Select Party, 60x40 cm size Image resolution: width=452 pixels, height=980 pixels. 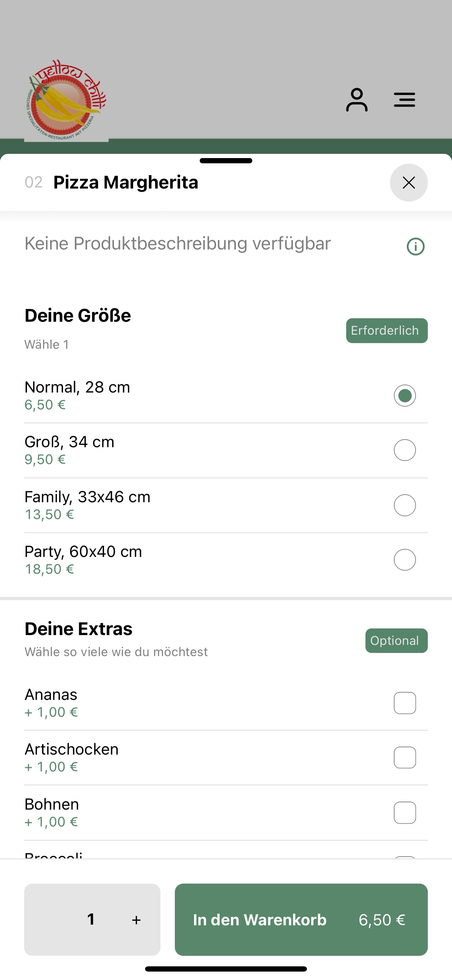[x=226, y=560]
